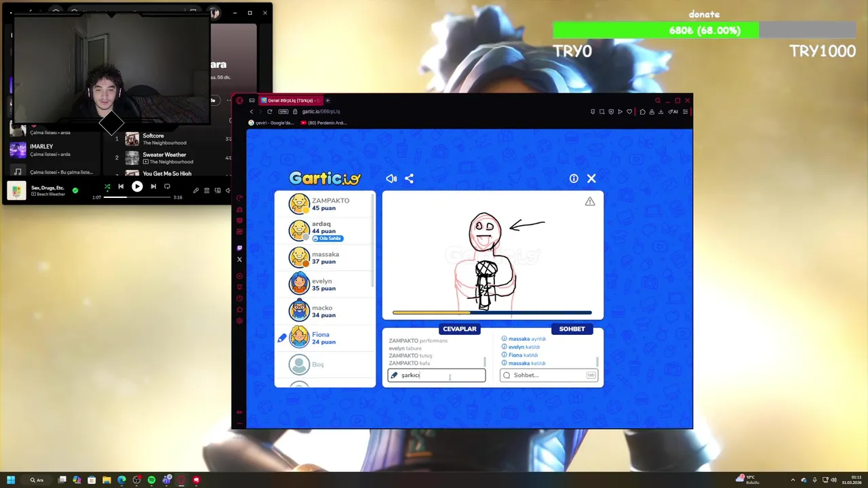868x488 pixels.
Task: Click the Opera snapshot camera icon
Action: [x=601, y=111]
